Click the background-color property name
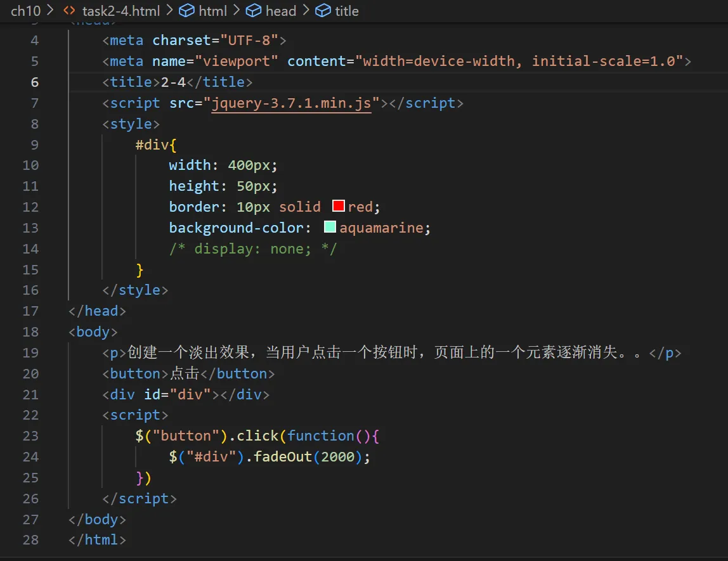Image resolution: width=728 pixels, height=561 pixels. coord(237,228)
